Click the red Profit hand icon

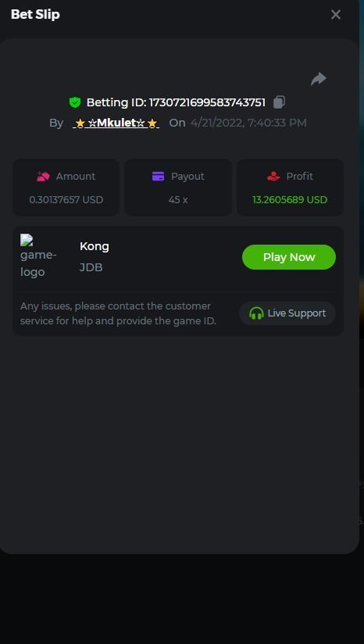pyautogui.click(x=273, y=177)
